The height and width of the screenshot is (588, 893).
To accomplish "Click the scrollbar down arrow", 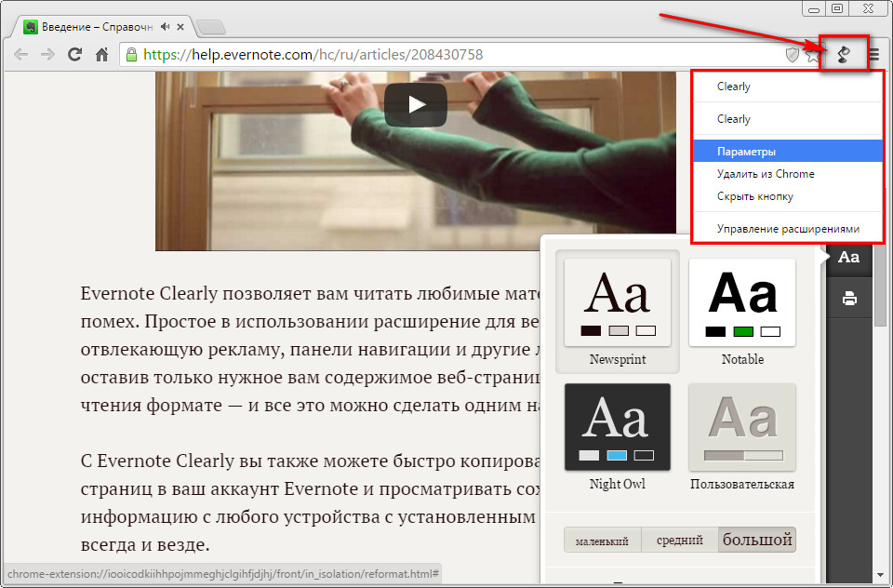I will pos(881,575).
